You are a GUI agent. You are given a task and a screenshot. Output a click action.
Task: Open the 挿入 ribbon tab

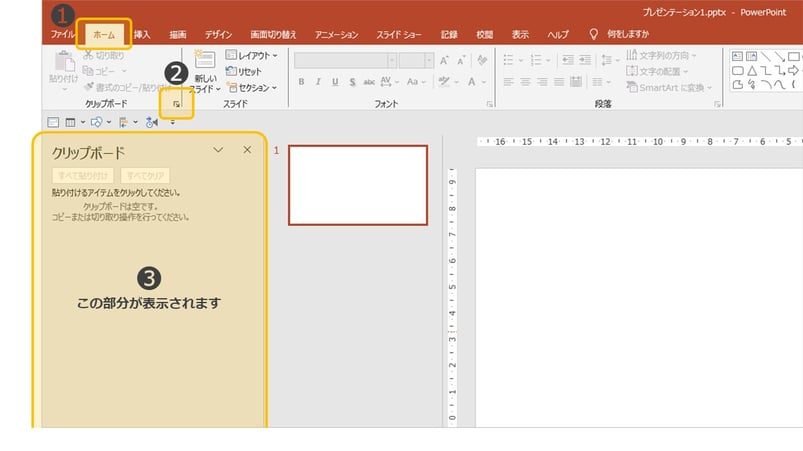point(142,34)
